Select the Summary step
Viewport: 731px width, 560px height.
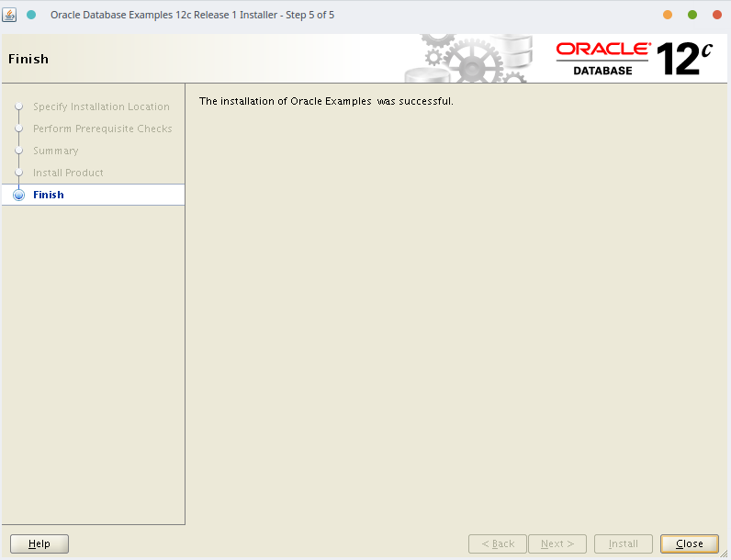(x=55, y=151)
